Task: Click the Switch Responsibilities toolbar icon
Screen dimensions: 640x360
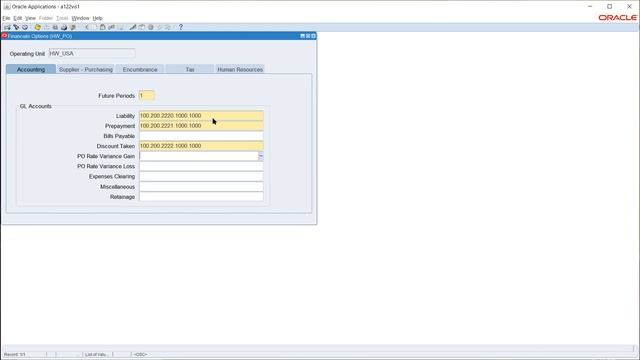Action: (55, 27)
